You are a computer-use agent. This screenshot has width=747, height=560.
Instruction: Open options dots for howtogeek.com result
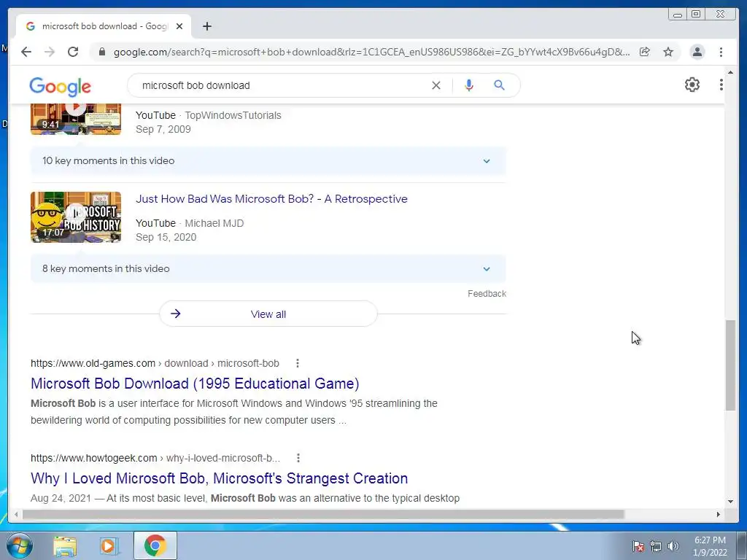[x=298, y=458]
